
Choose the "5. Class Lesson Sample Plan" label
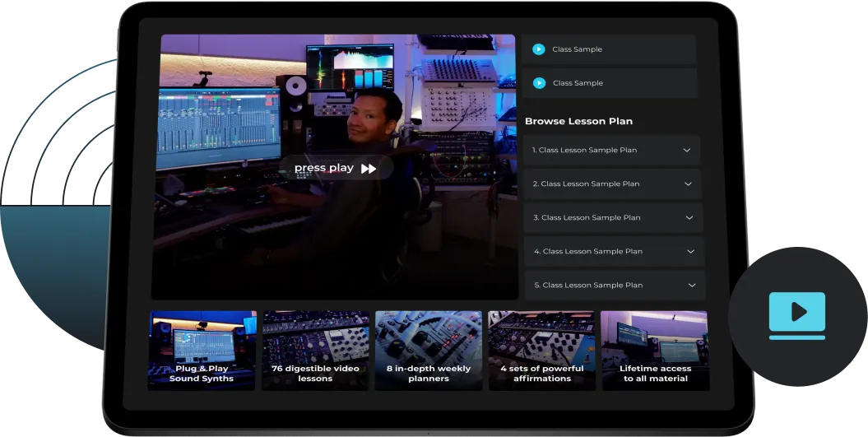click(588, 286)
